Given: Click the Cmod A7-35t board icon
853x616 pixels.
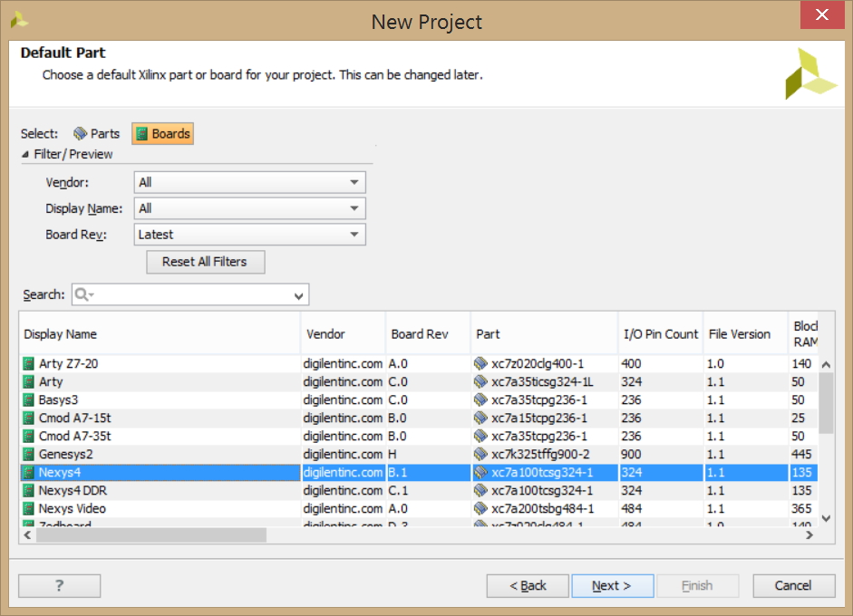Looking at the screenshot, I should click(x=29, y=436).
